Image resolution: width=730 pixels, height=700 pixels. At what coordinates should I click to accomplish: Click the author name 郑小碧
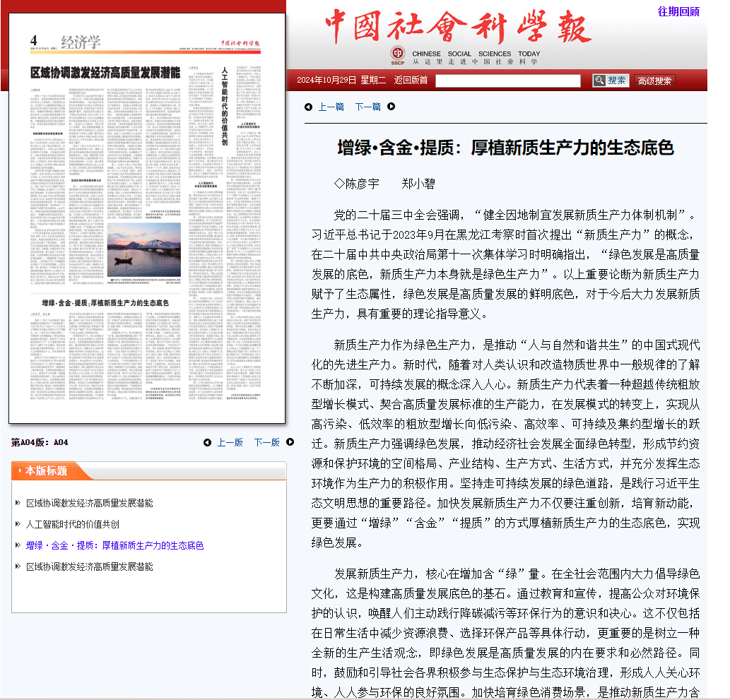[418, 184]
